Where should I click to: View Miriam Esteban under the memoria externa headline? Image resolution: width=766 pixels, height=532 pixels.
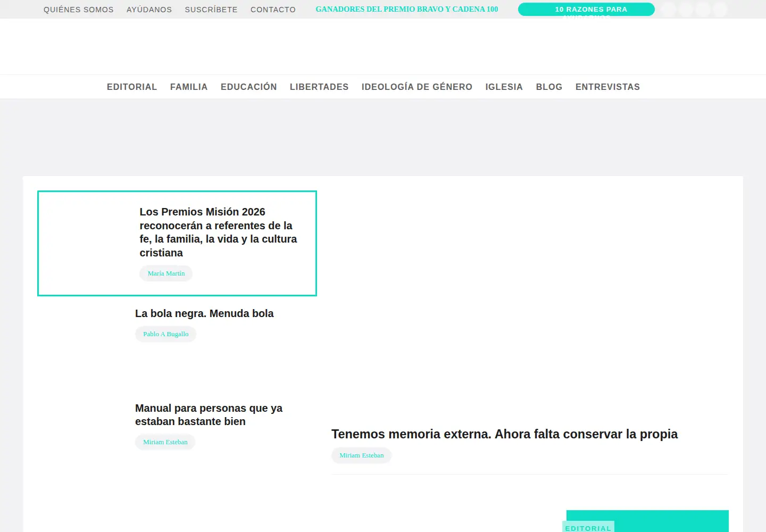tap(362, 455)
